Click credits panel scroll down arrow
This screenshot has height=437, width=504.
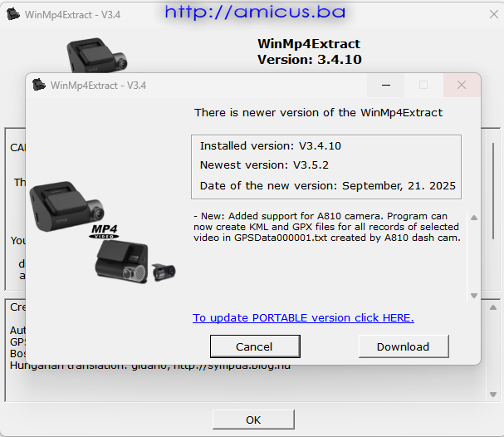tap(493, 395)
